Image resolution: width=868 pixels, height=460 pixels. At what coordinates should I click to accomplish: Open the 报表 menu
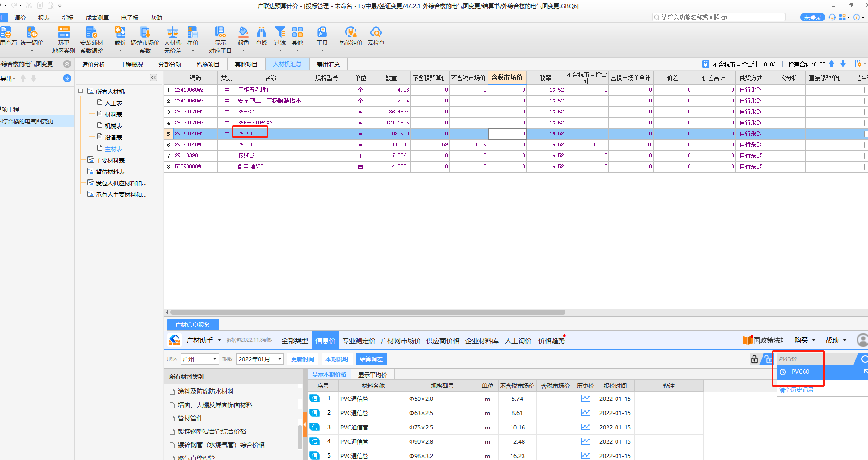pyautogui.click(x=44, y=18)
